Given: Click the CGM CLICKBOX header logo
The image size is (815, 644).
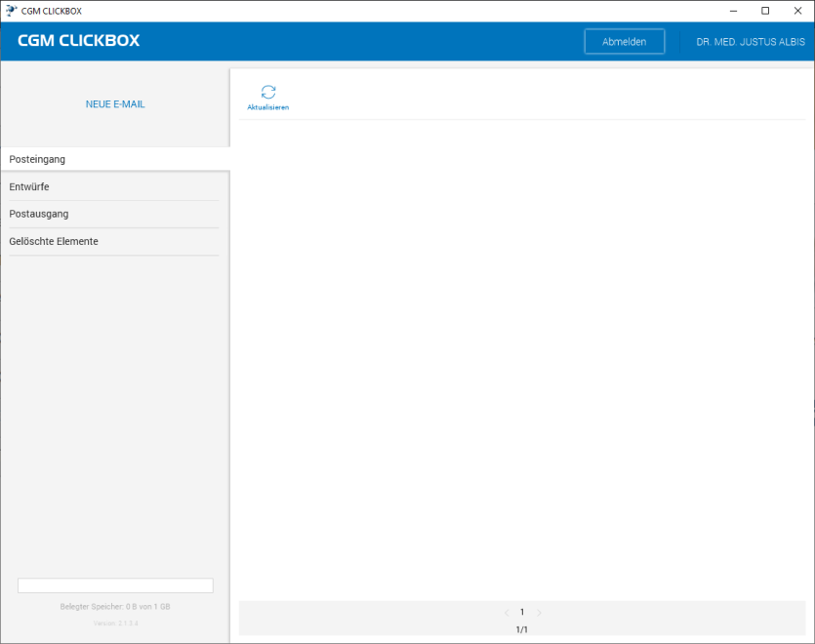Looking at the screenshot, I should [78, 41].
